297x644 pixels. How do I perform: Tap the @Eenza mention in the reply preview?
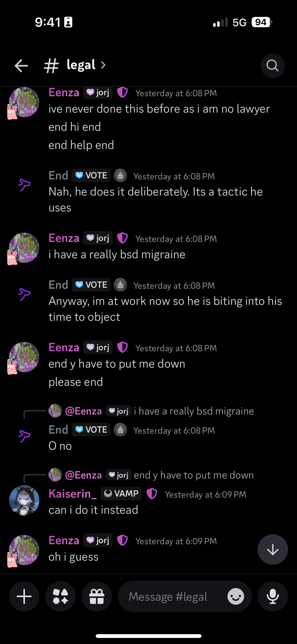(x=83, y=411)
